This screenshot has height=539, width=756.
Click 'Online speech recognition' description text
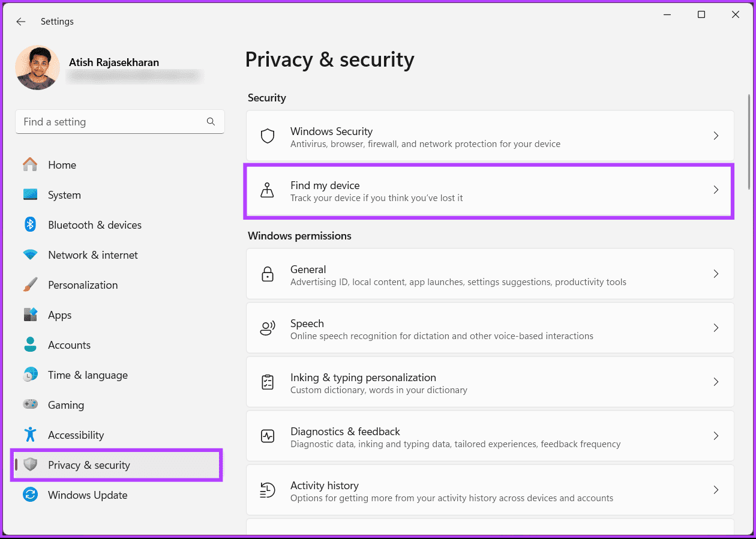pos(442,336)
